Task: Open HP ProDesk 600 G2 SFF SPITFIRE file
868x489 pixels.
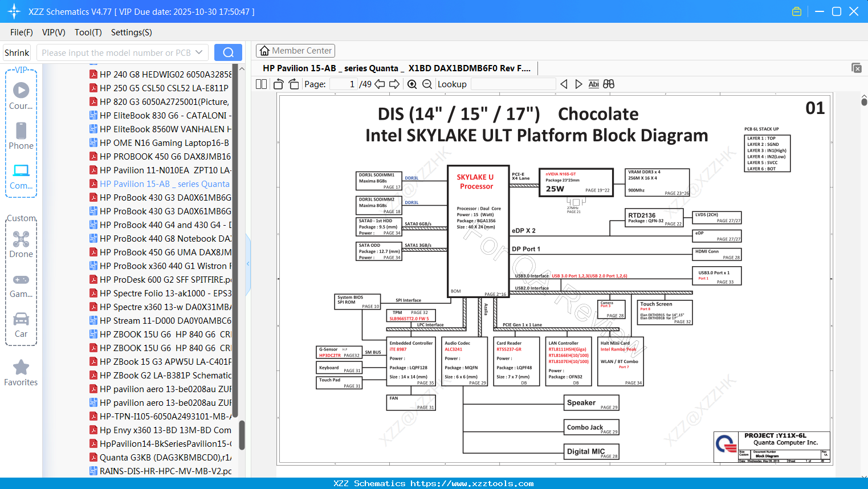Action: pos(160,279)
